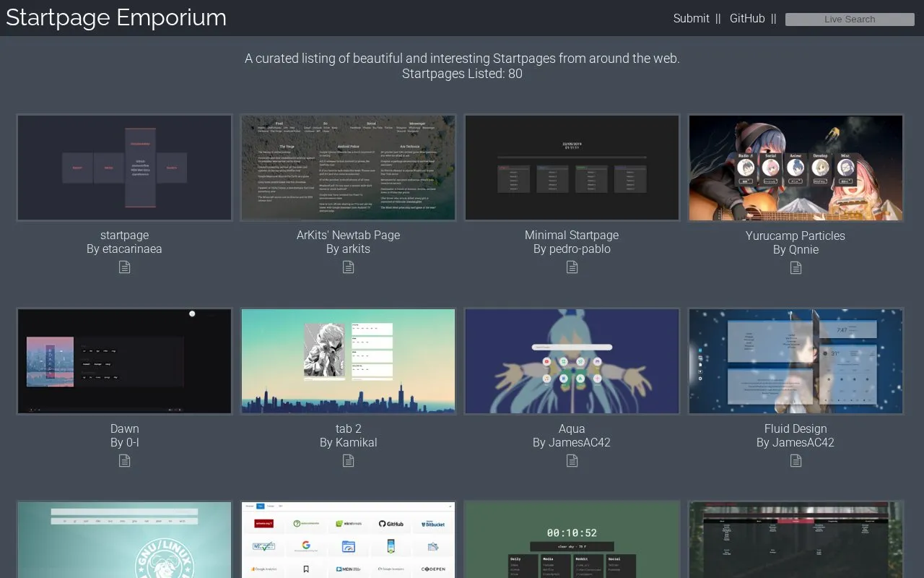The height and width of the screenshot is (578, 924).
Task: Click document icon under Yurucamp Particles
Action: click(796, 268)
